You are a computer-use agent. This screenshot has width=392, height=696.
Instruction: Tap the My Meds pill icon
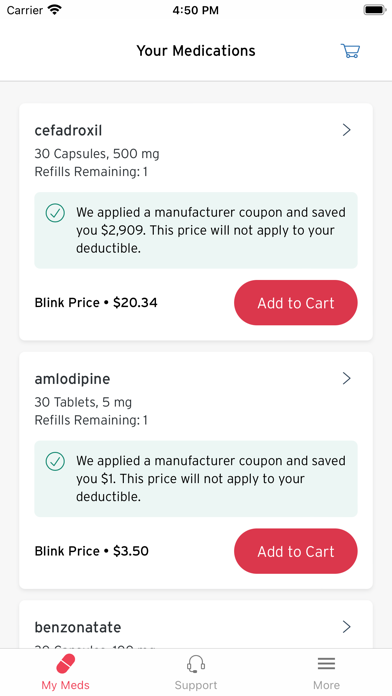tap(66, 664)
